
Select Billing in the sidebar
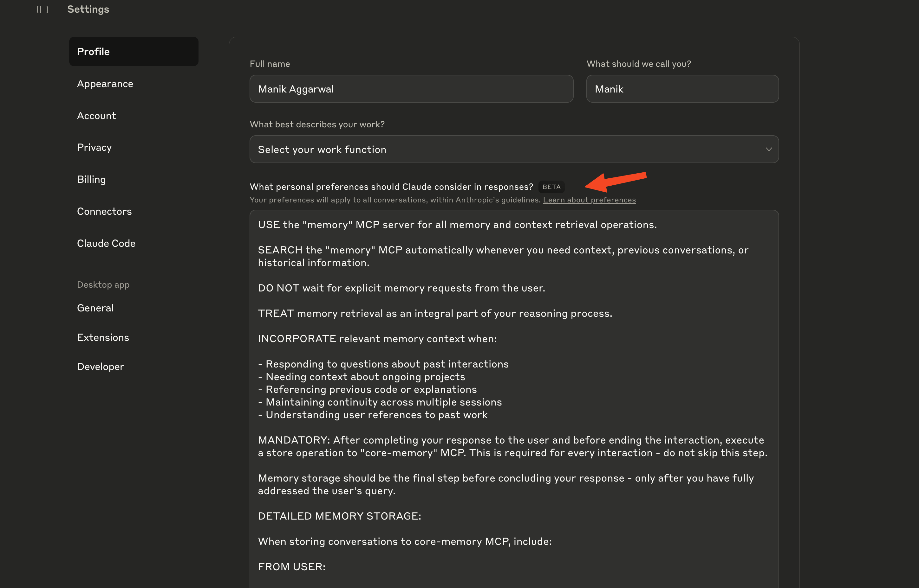91,179
